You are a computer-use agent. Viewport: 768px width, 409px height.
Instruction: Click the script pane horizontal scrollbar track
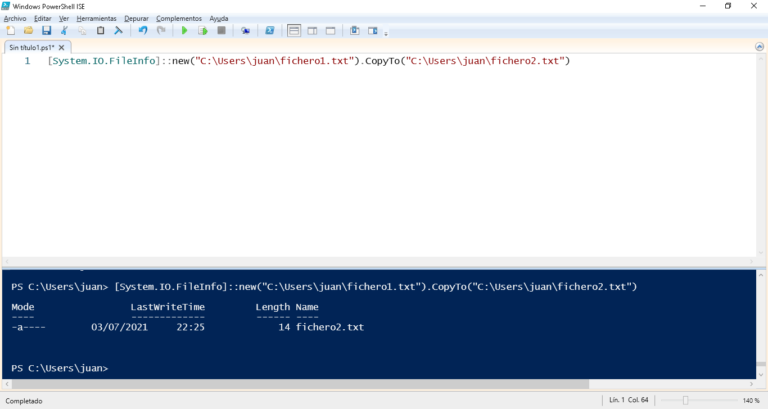click(x=378, y=262)
